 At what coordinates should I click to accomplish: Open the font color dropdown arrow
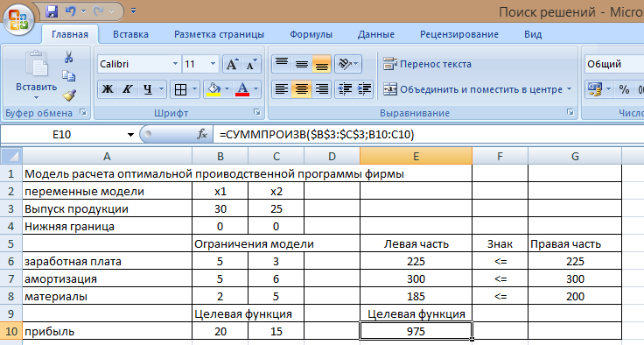(255, 89)
